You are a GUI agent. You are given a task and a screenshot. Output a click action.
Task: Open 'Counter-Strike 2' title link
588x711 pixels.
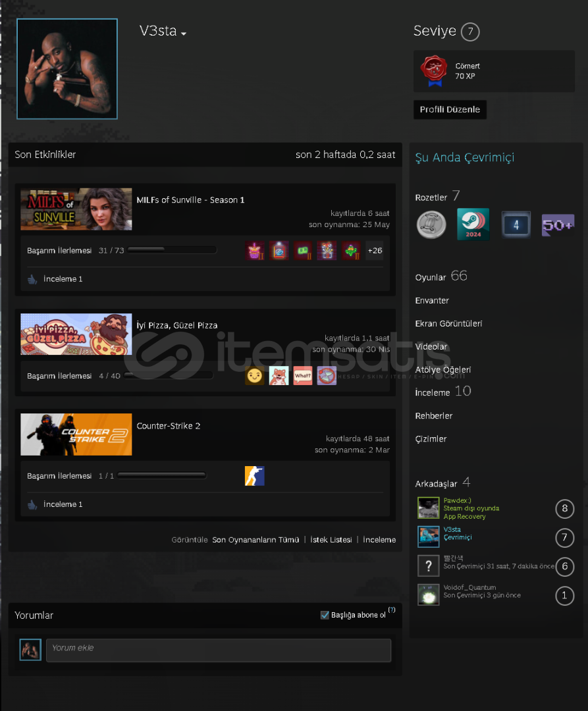point(168,426)
